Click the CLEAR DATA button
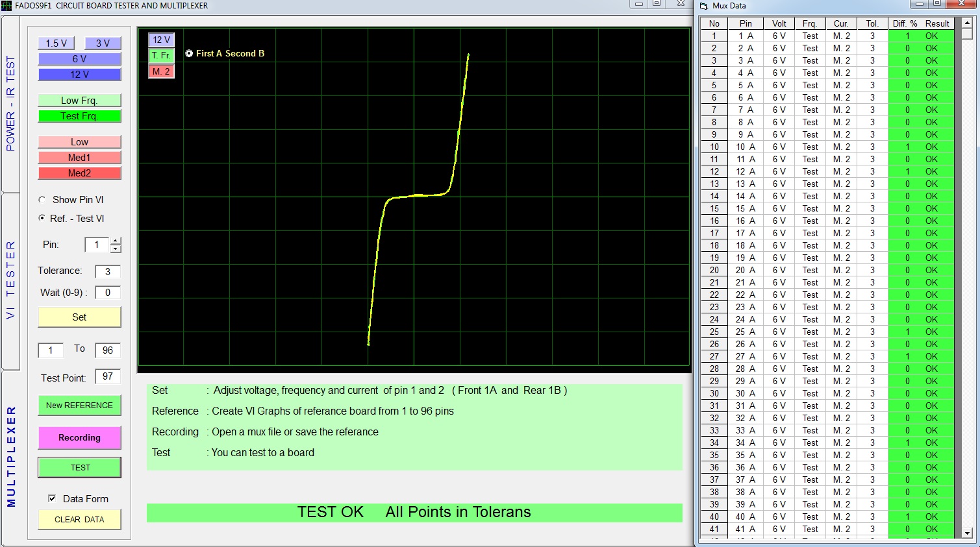 click(79, 520)
